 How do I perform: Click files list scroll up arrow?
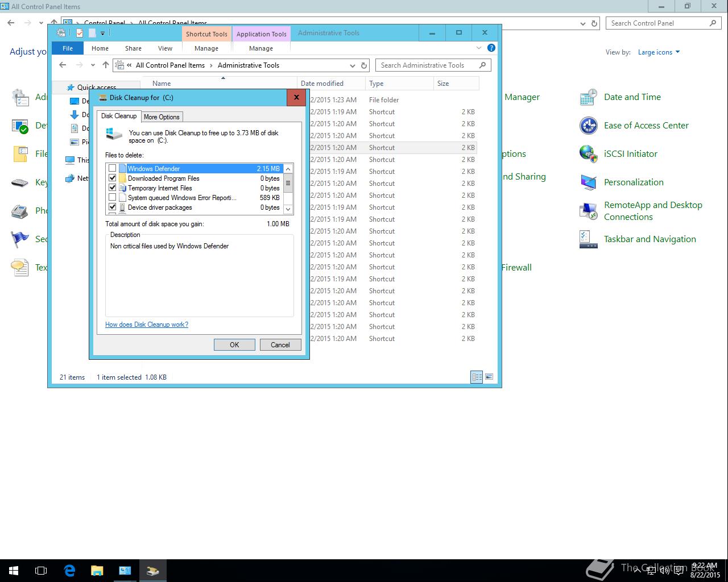[x=288, y=169]
